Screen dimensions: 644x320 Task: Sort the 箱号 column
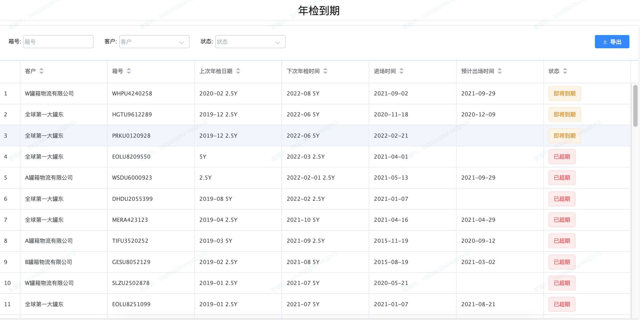pos(129,71)
